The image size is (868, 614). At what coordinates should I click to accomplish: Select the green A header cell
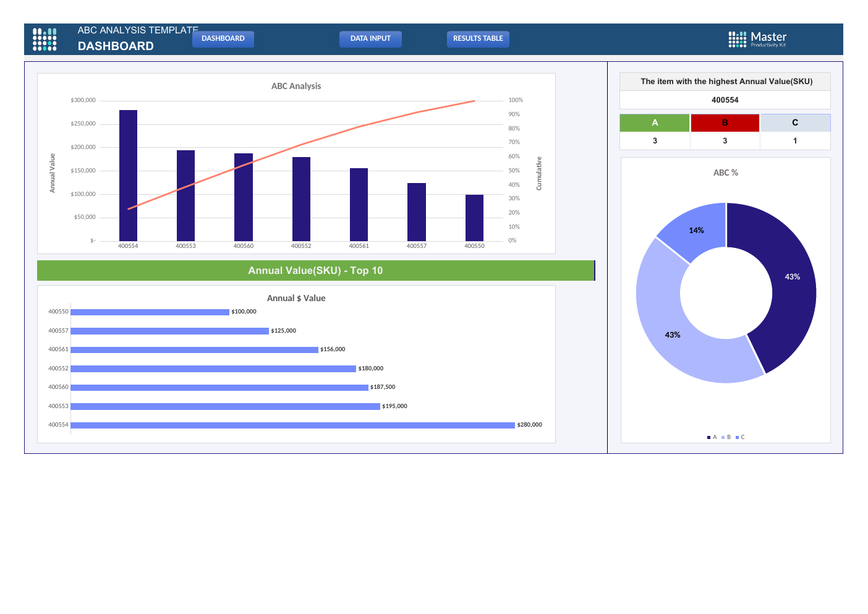[655, 122]
